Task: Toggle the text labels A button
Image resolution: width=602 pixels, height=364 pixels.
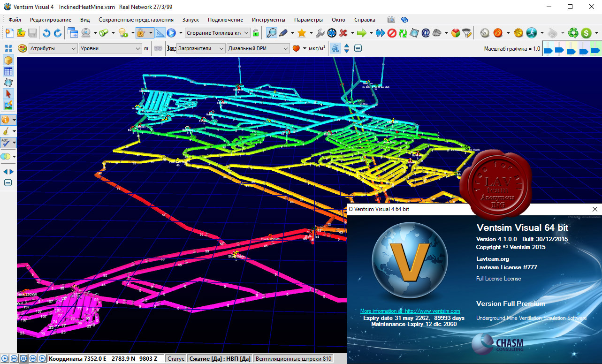Action: [x=335, y=48]
